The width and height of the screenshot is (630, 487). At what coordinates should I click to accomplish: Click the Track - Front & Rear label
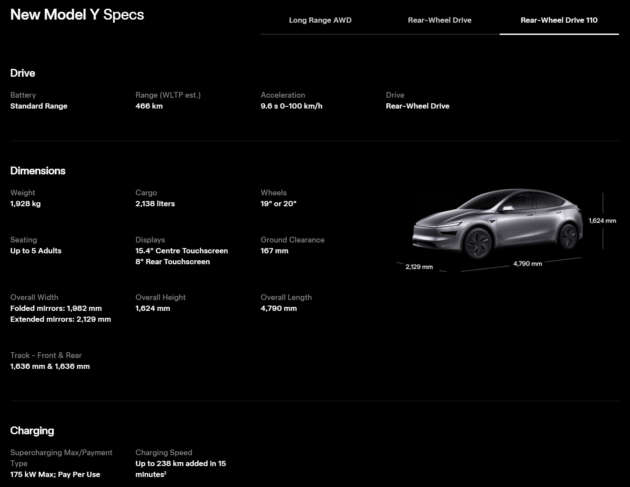pos(46,355)
